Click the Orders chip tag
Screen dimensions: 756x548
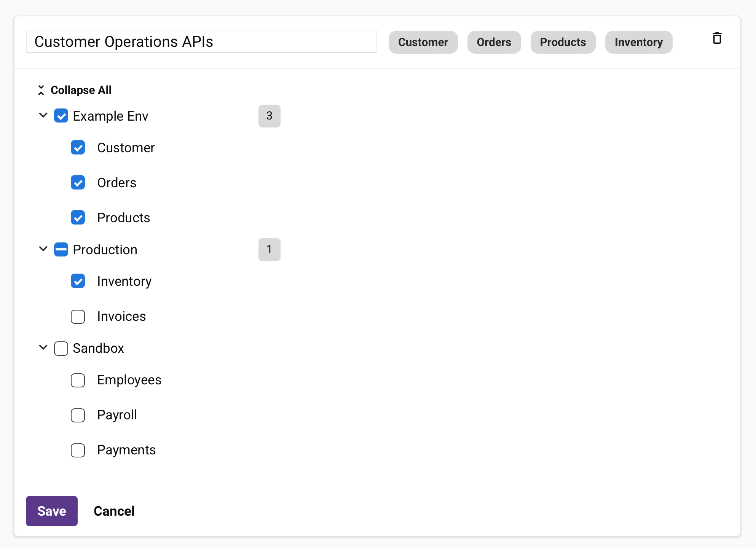tap(494, 42)
